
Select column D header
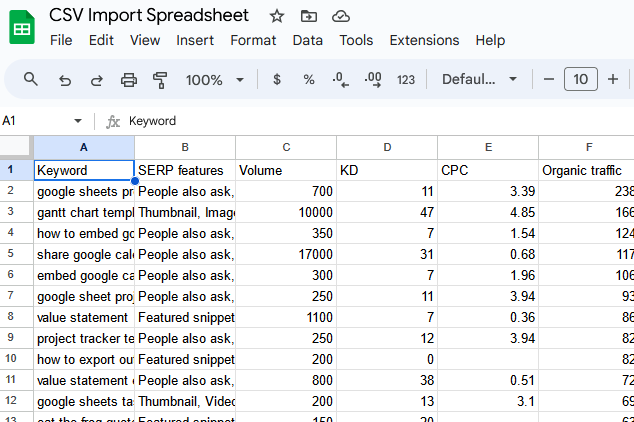(x=387, y=147)
